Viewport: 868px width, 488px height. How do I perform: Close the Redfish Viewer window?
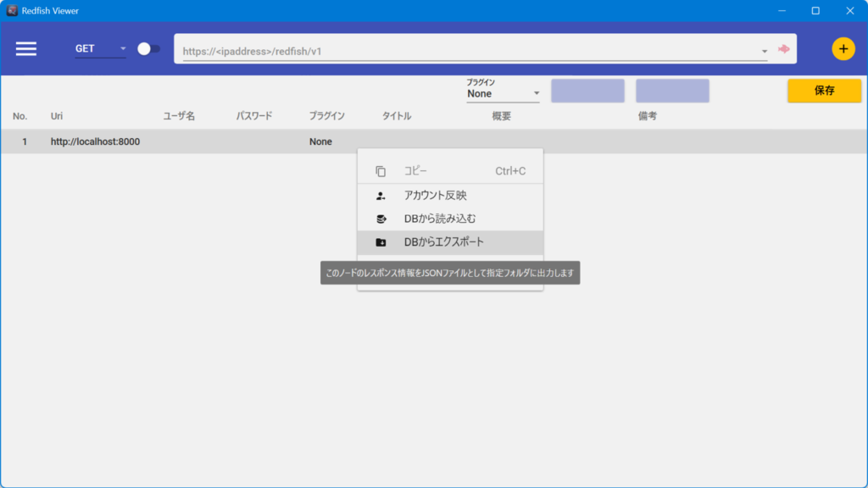tap(849, 10)
